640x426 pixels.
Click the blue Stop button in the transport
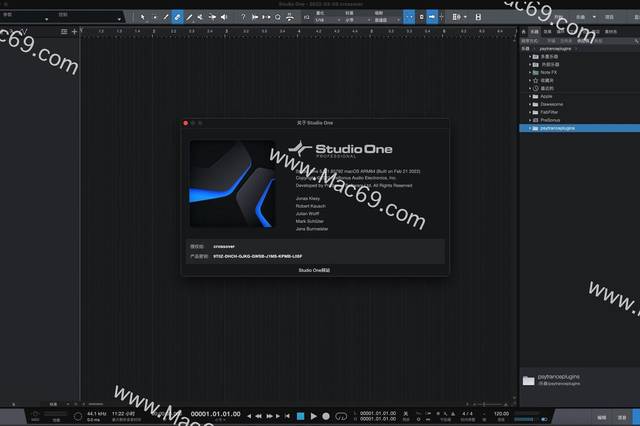tap(300, 415)
